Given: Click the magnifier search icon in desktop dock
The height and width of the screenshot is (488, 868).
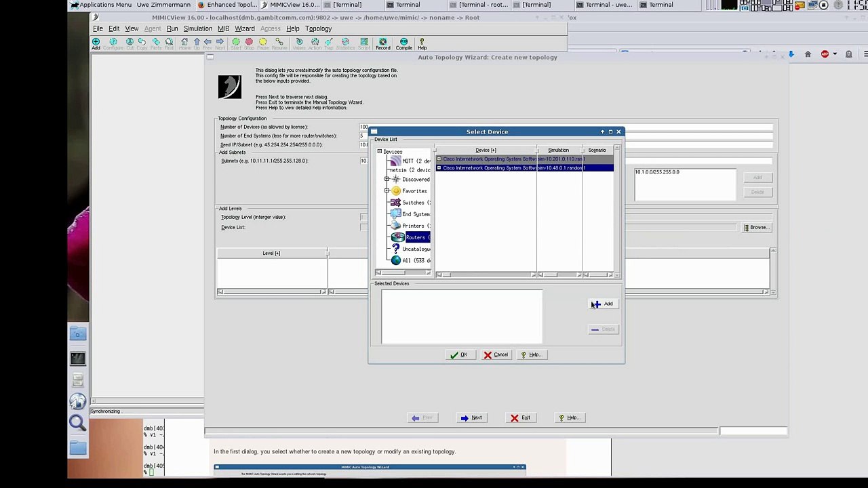Looking at the screenshot, I should 77,423.
